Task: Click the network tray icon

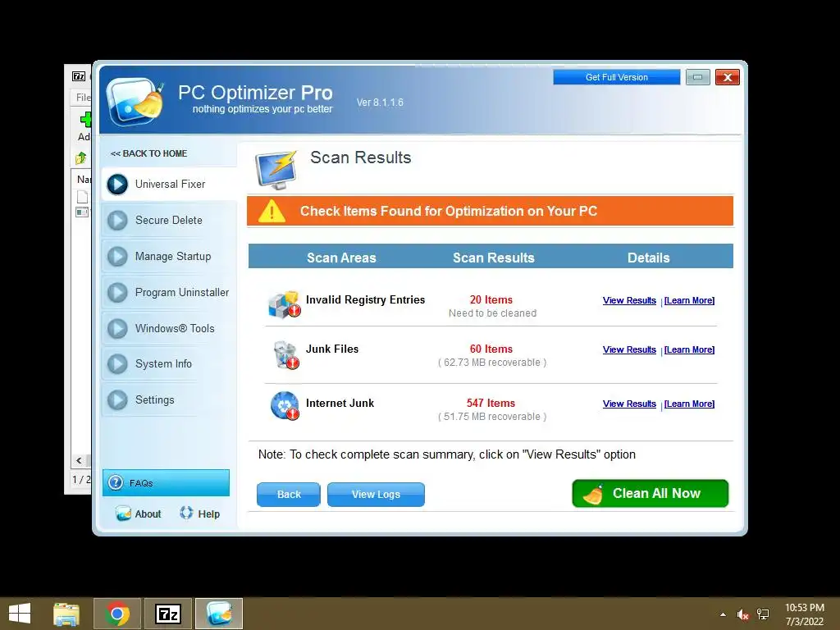Action: point(763,614)
